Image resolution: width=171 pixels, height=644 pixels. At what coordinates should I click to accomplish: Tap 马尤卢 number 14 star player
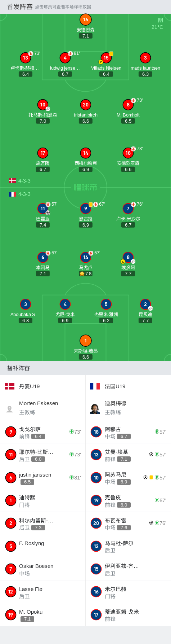tap(86, 257)
